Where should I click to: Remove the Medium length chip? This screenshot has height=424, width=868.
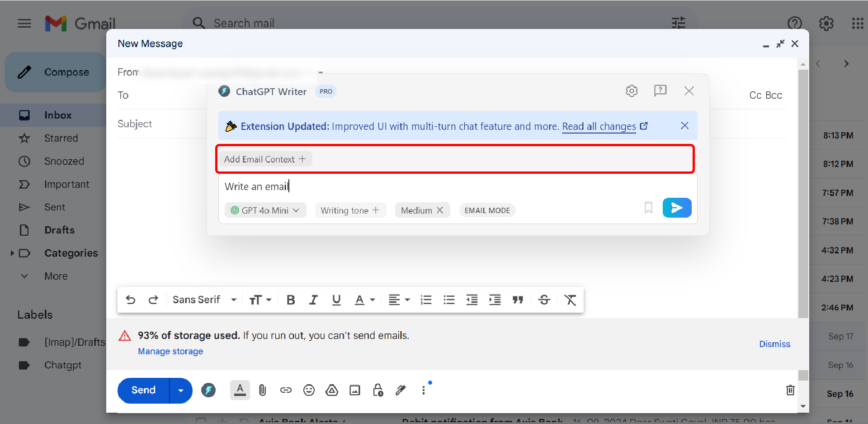coord(439,210)
